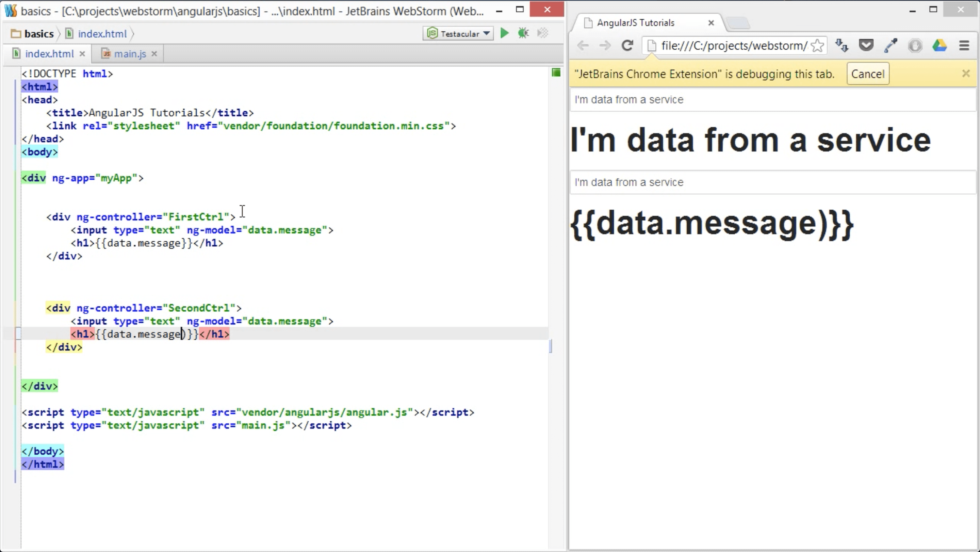Click the blue change marker in the editor's right stripe

point(551,346)
